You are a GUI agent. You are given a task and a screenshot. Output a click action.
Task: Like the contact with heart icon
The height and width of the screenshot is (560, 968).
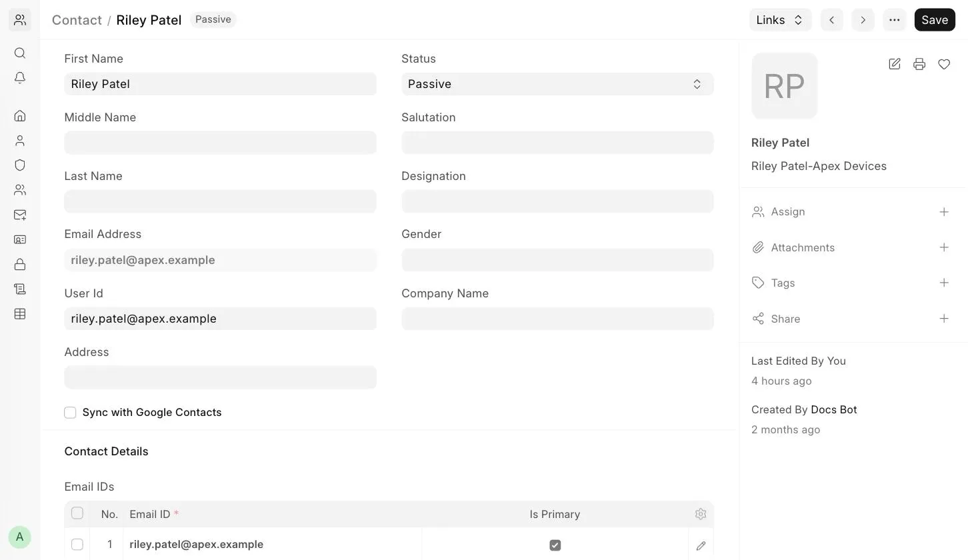point(944,64)
